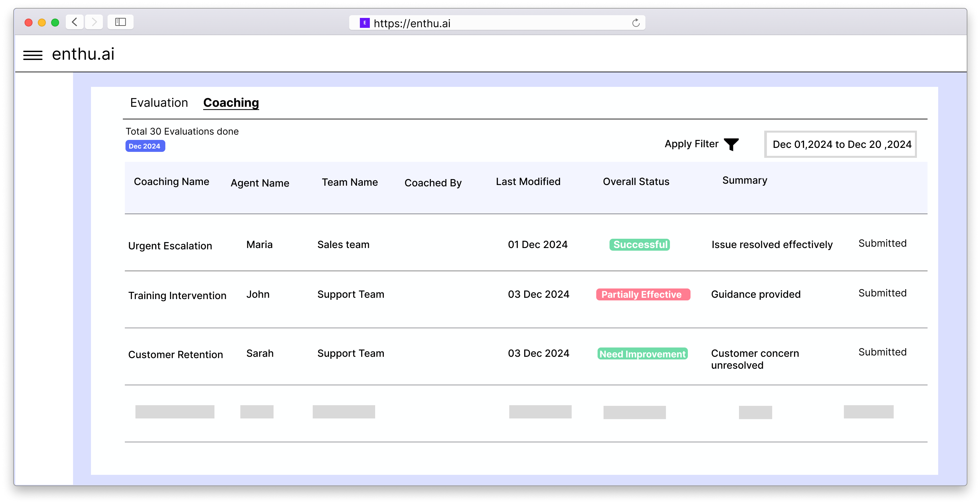Click the Dec 01,2024 to Dec 20,2024 date input field
The image size is (980, 504).
point(842,144)
